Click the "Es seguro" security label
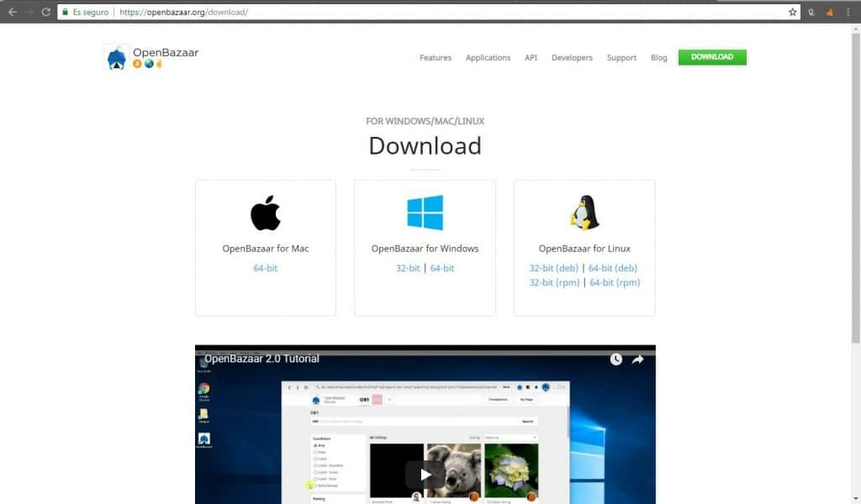Image resolution: width=861 pixels, height=504 pixels. point(91,12)
